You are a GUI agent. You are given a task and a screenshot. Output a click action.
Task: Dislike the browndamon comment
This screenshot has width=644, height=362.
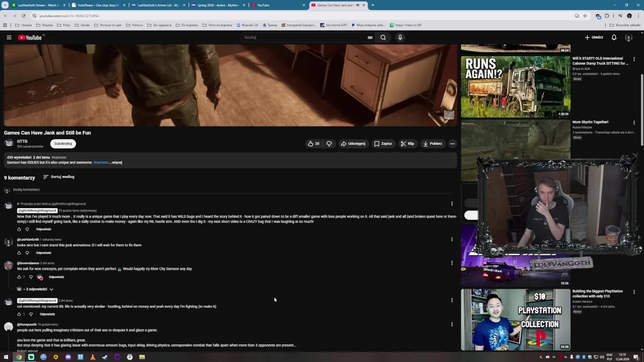point(31,277)
